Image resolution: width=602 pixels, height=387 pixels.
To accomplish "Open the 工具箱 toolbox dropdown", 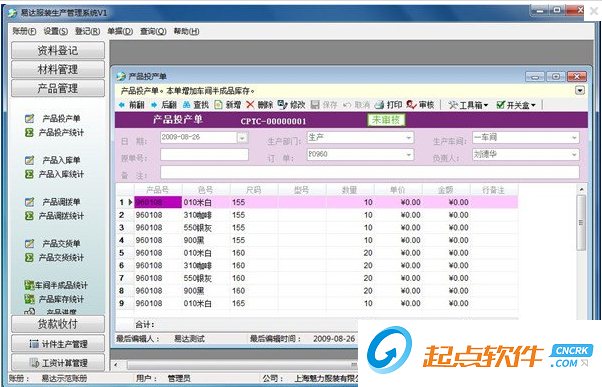I will (x=468, y=105).
